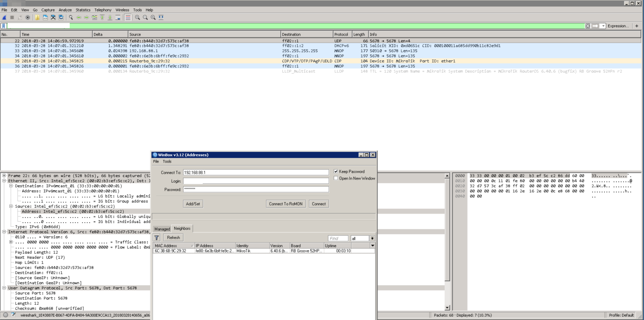The width and height of the screenshot is (644, 320).
Task: Open the Telephony menu
Action: click(103, 10)
